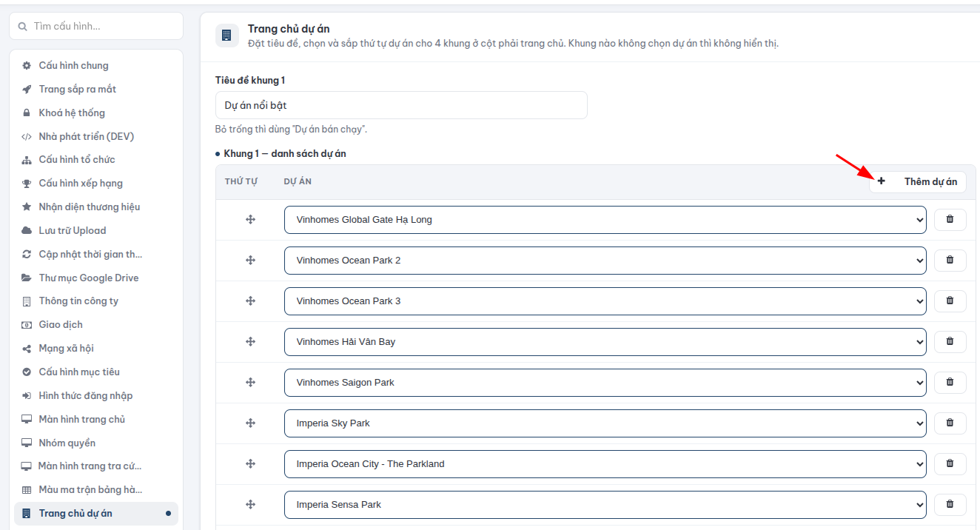Image resolution: width=980 pixels, height=530 pixels.
Task: Click trash icon for Imperia Ocean City - The Parkland
Action: coord(950,464)
